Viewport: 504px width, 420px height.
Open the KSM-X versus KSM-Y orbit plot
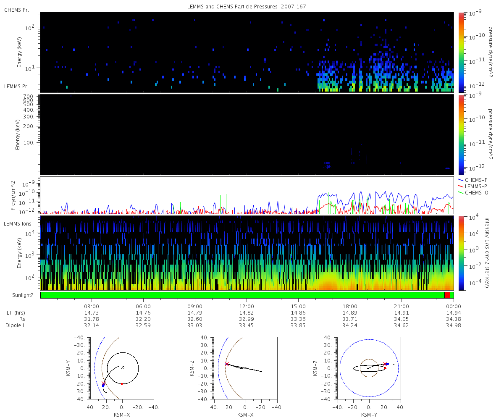pyautogui.click(x=122, y=368)
